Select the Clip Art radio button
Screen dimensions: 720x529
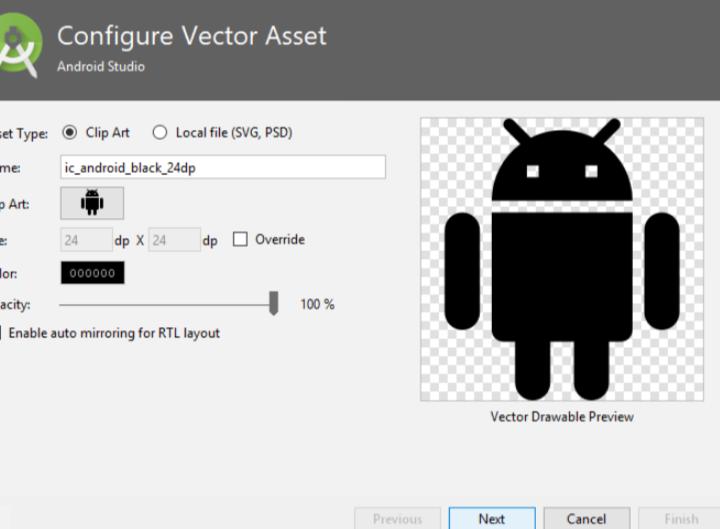point(70,133)
